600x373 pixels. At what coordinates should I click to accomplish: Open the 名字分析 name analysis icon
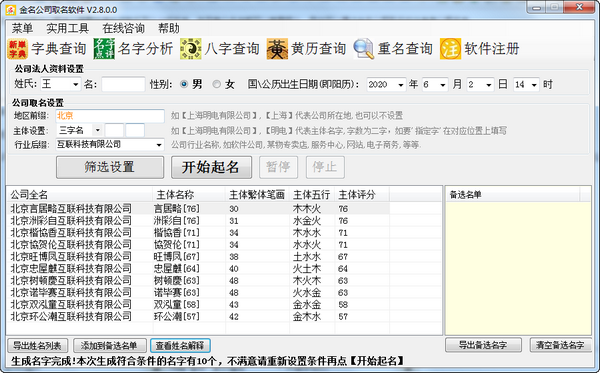click(x=104, y=49)
